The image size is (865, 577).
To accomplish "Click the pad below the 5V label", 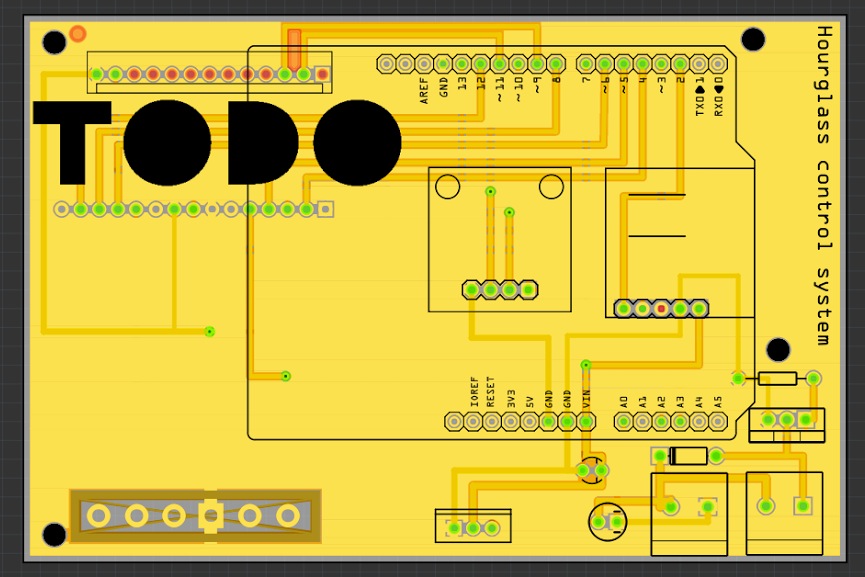I will (x=530, y=422).
